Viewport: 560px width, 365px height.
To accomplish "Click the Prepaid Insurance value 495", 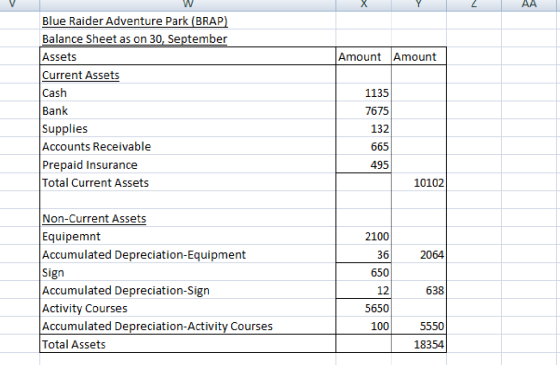I will click(364, 164).
